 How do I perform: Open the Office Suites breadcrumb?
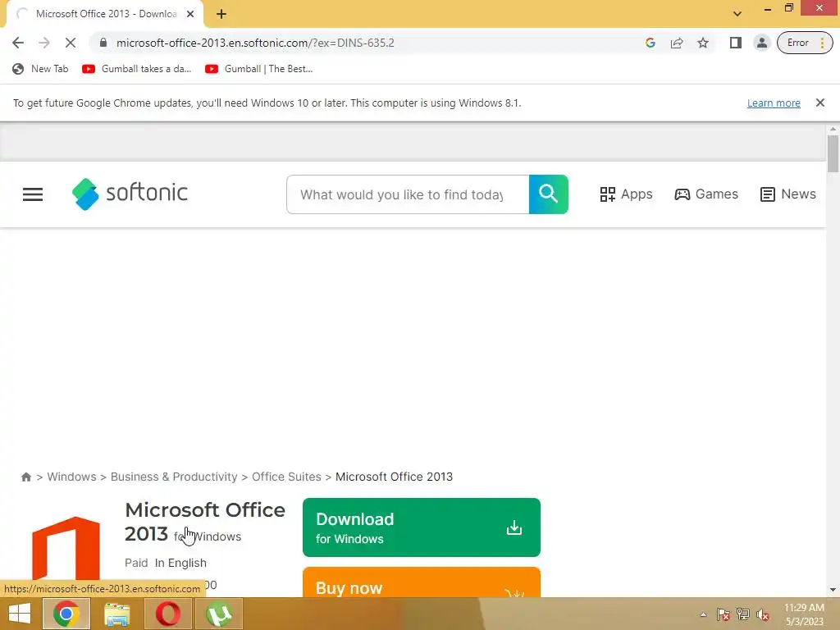click(286, 477)
